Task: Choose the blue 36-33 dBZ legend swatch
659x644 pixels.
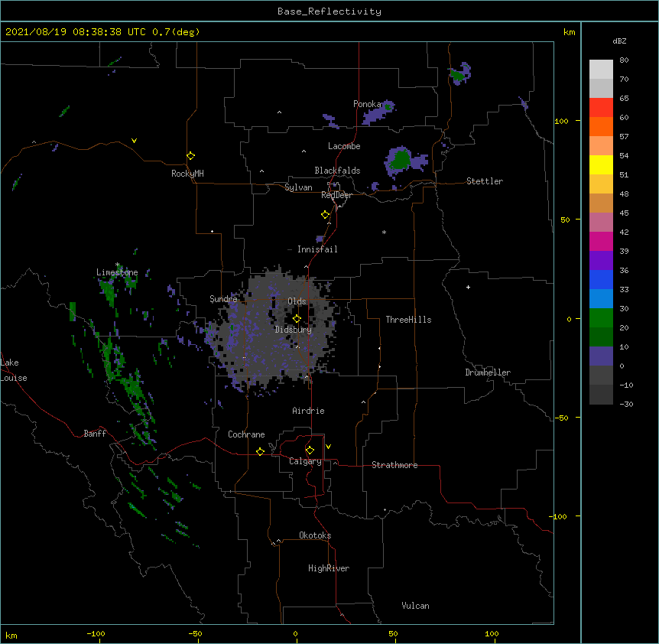Action: pos(601,279)
